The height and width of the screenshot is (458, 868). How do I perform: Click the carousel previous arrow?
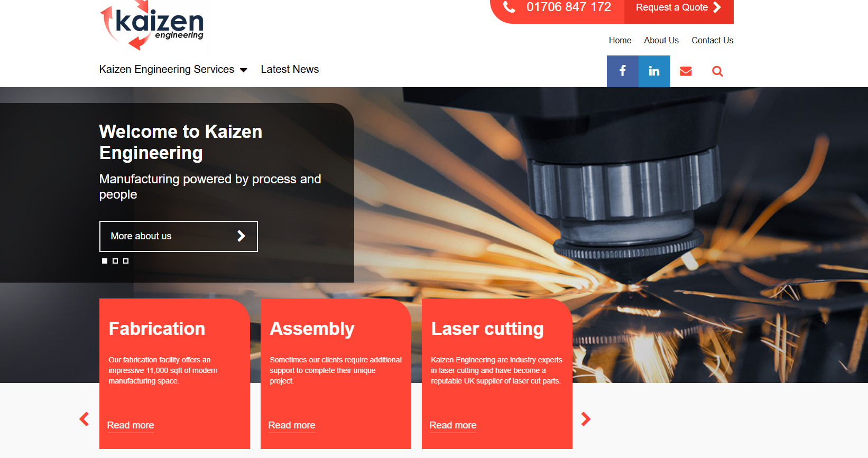tap(84, 419)
